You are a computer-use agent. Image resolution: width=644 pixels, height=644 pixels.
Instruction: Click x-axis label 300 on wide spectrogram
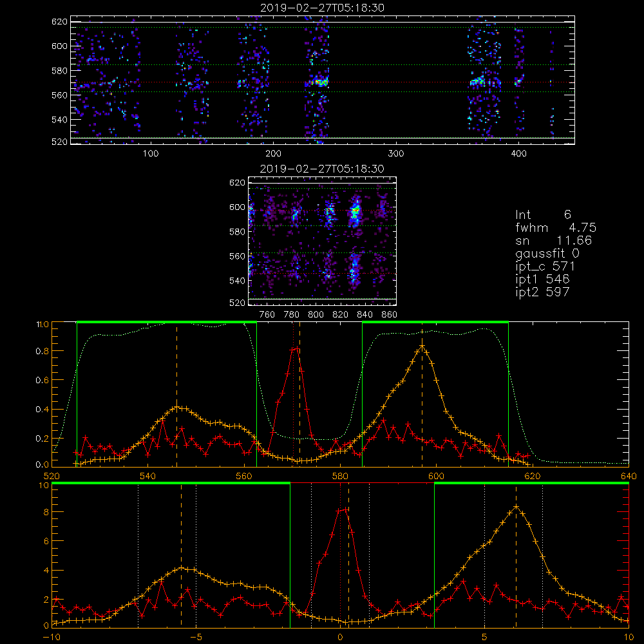click(396, 154)
